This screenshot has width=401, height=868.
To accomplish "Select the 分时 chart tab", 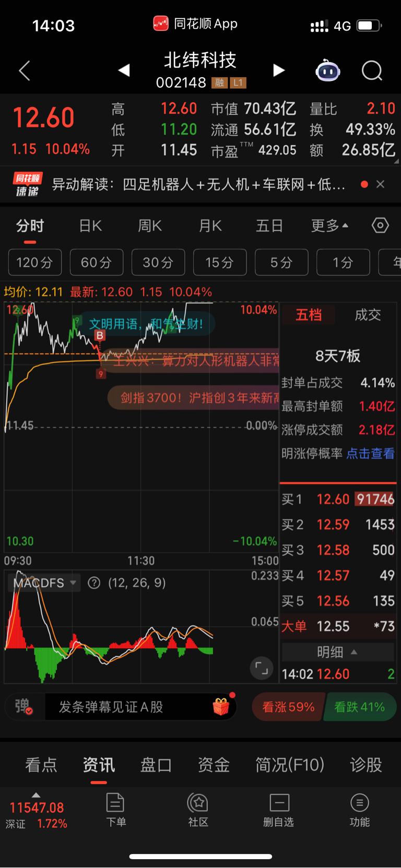I will click(30, 225).
